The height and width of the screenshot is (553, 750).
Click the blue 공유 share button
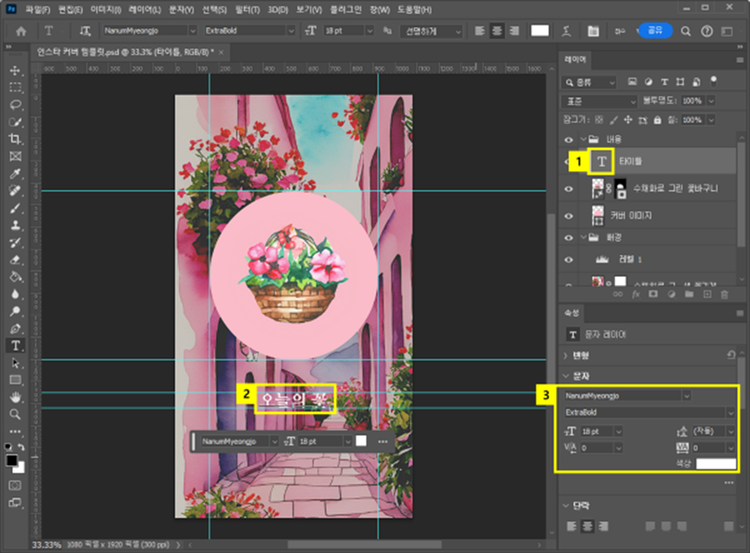click(x=656, y=31)
